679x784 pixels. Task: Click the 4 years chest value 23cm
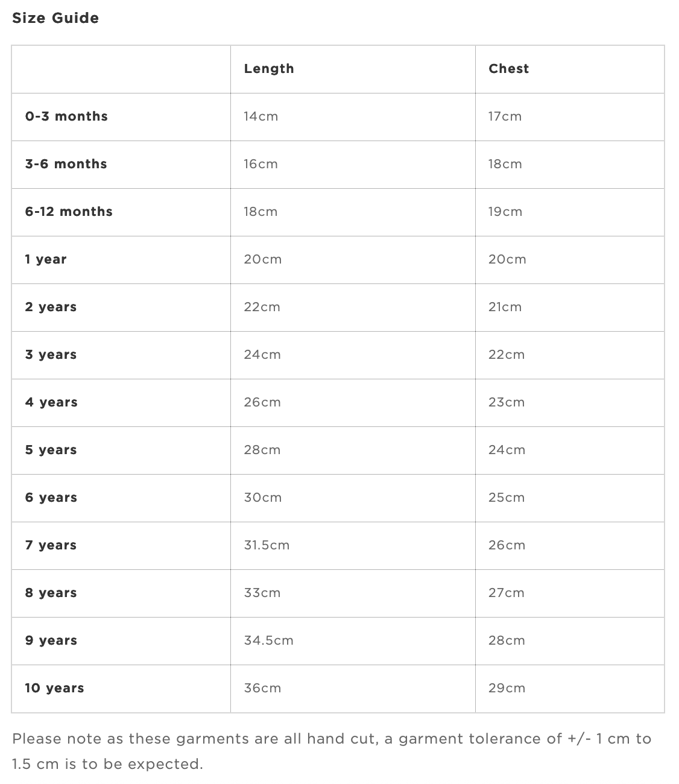(507, 402)
